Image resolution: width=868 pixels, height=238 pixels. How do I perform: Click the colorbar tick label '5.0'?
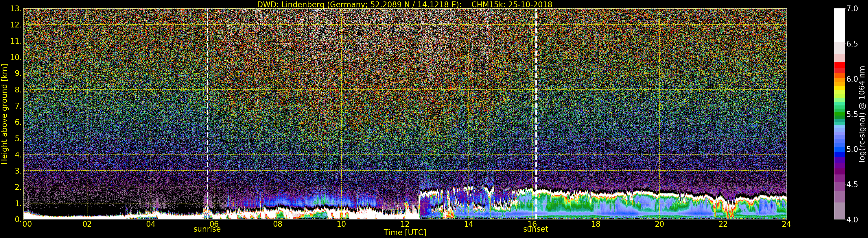pos(852,149)
